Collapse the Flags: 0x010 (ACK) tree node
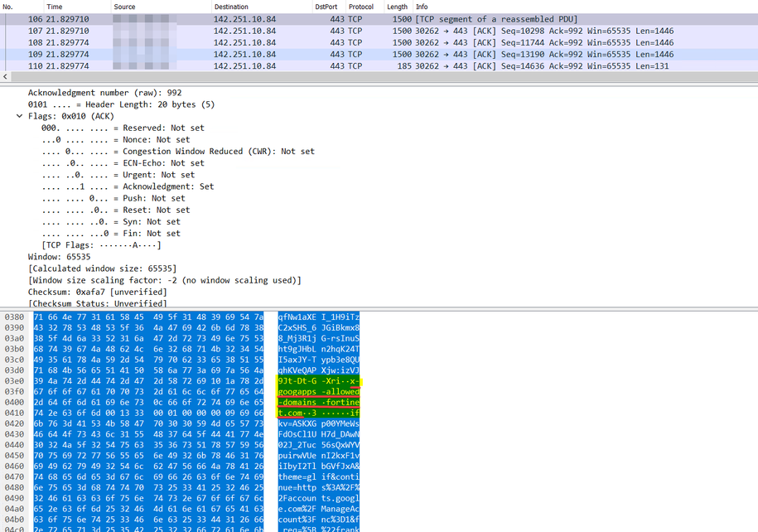758x532 pixels. pyautogui.click(x=19, y=116)
